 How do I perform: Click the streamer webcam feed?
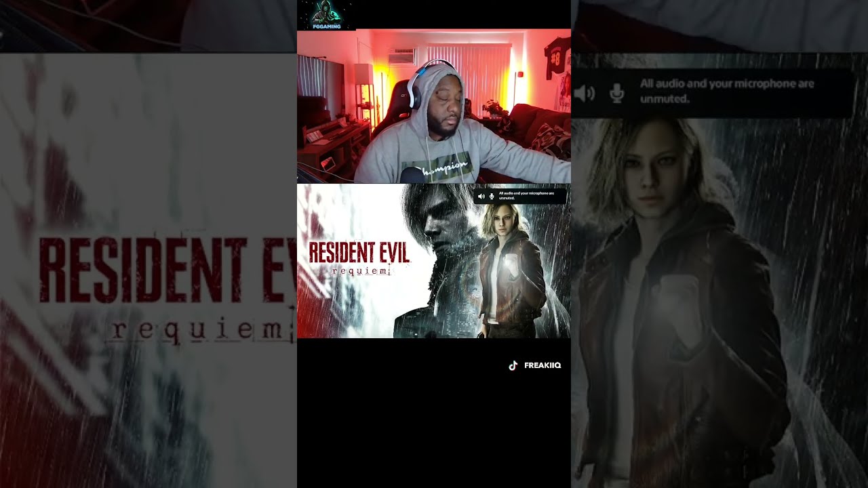pos(434,106)
